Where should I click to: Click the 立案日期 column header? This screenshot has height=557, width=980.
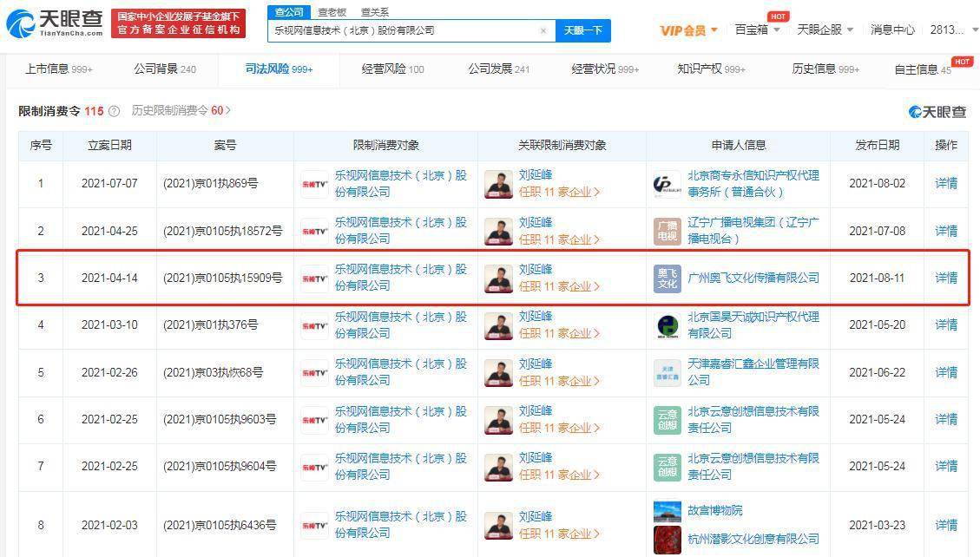109,146
